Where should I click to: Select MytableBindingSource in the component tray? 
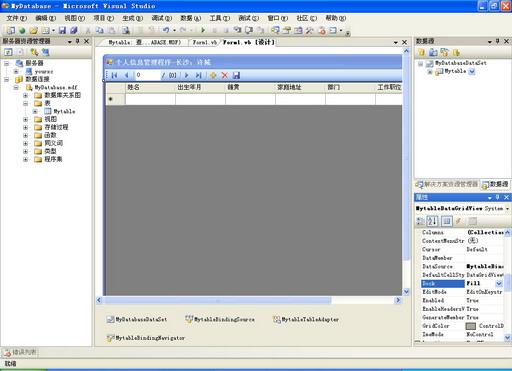tap(220, 319)
